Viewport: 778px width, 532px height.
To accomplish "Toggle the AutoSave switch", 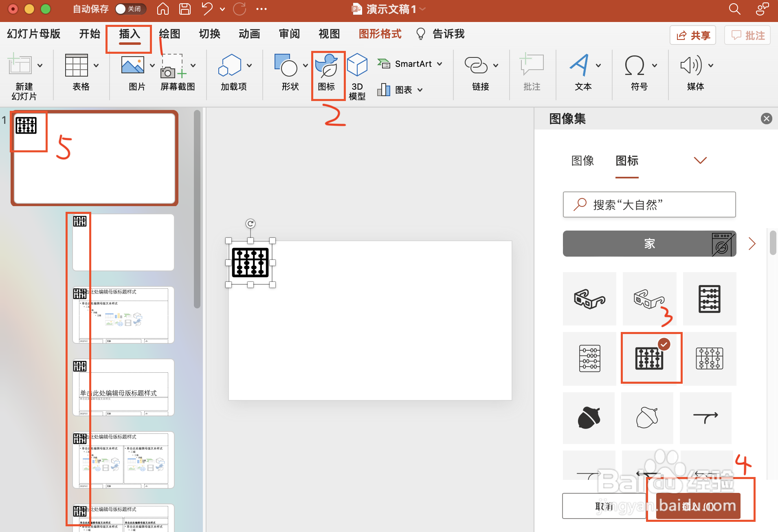I will (x=130, y=9).
